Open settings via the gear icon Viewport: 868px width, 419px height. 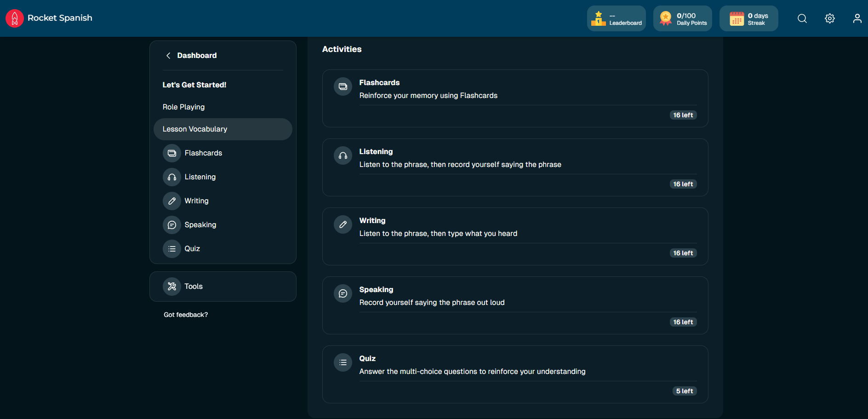830,18
